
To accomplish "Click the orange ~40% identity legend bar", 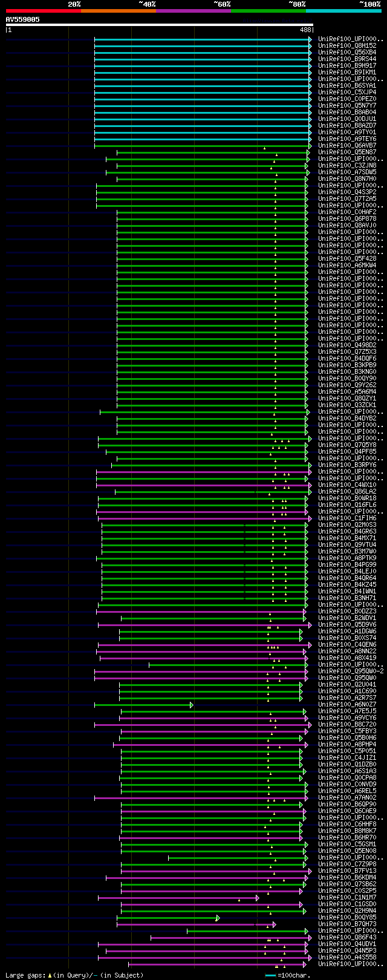I will pos(119,11).
